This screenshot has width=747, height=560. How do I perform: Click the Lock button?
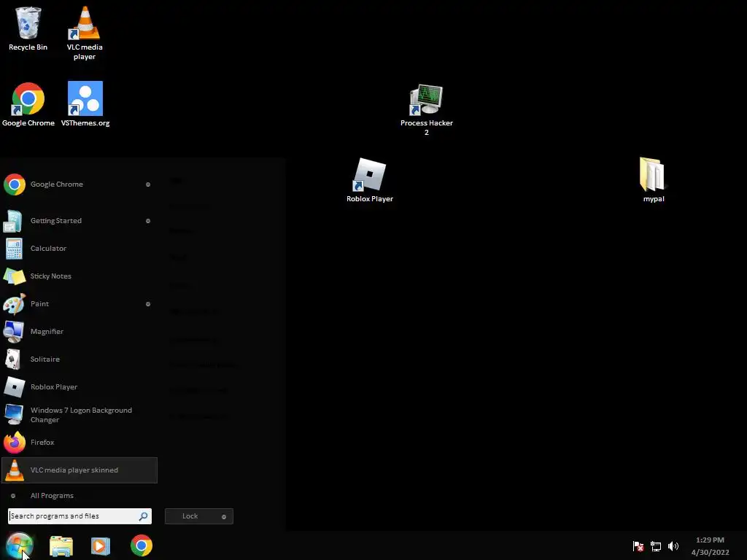[x=190, y=516]
